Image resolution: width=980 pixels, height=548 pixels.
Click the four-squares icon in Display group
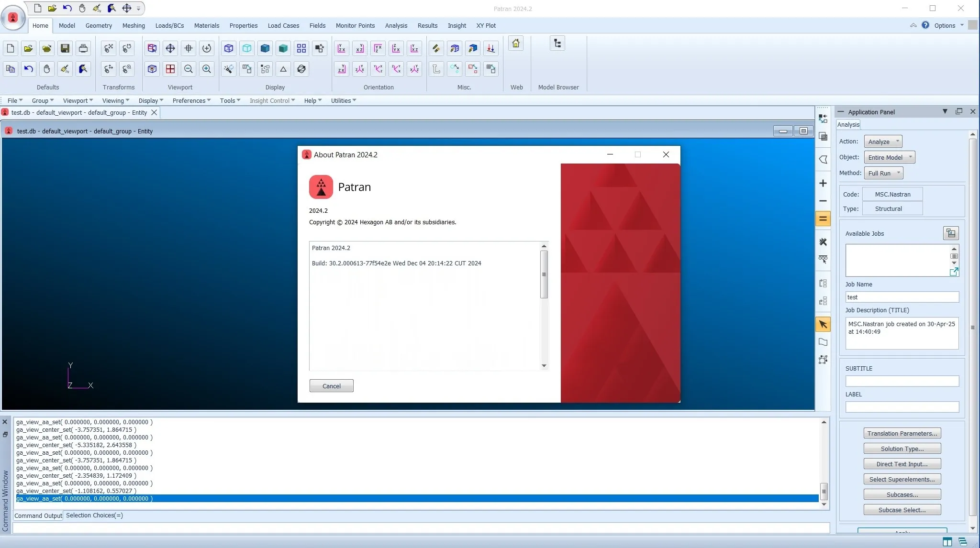pyautogui.click(x=301, y=48)
